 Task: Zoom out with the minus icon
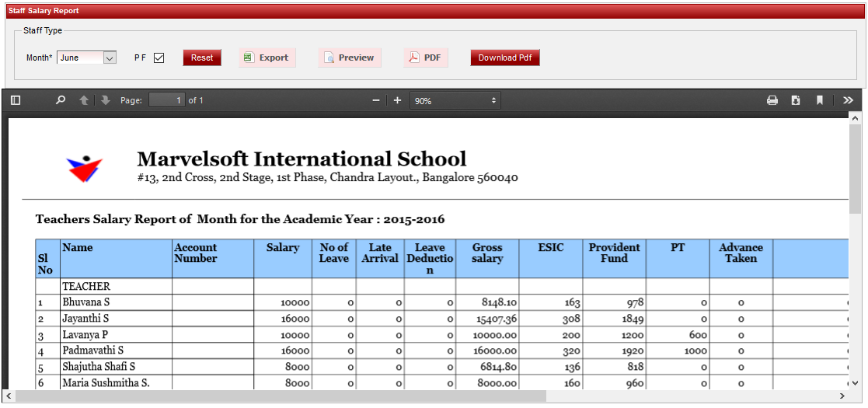[376, 100]
